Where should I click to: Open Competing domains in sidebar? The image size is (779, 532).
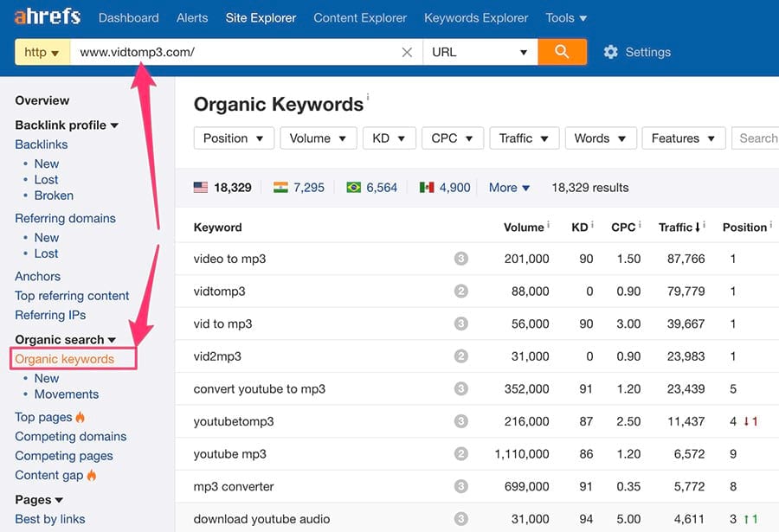point(70,436)
